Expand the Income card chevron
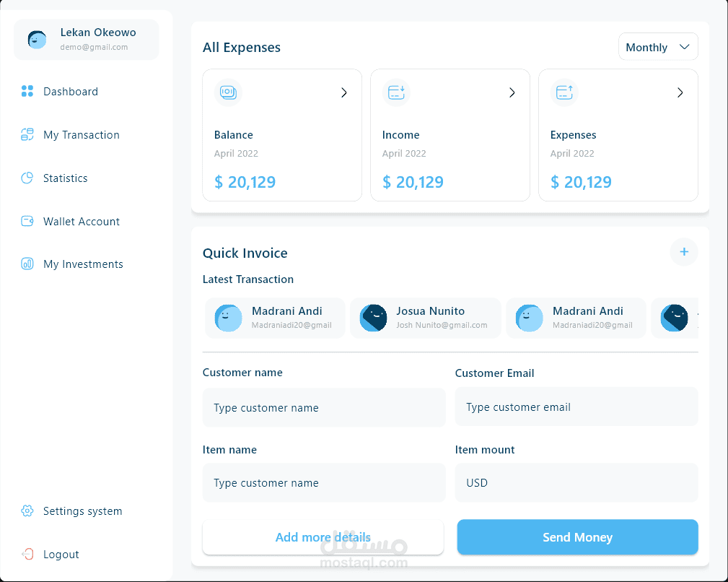Screen dimensions: 728x582 point(512,92)
